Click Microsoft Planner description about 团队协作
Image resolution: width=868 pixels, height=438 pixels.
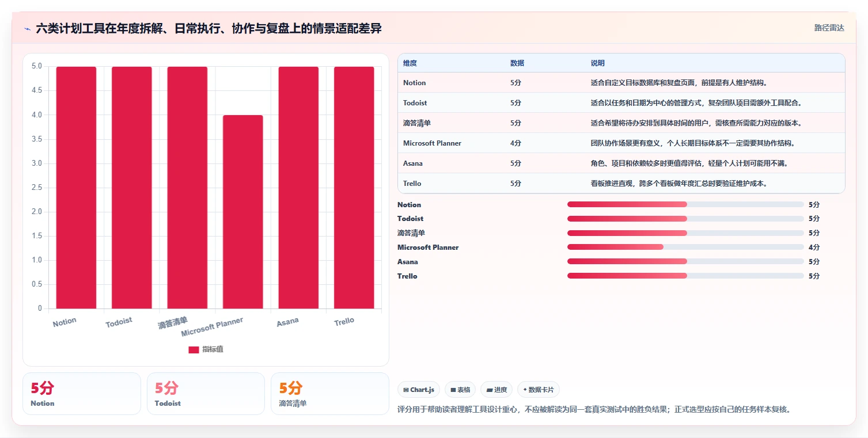[693, 143]
